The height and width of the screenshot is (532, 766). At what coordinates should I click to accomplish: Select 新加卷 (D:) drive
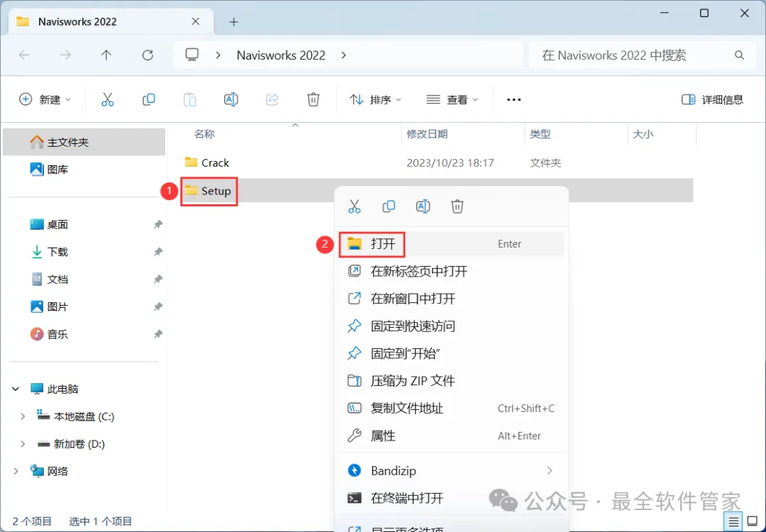[x=84, y=444]
